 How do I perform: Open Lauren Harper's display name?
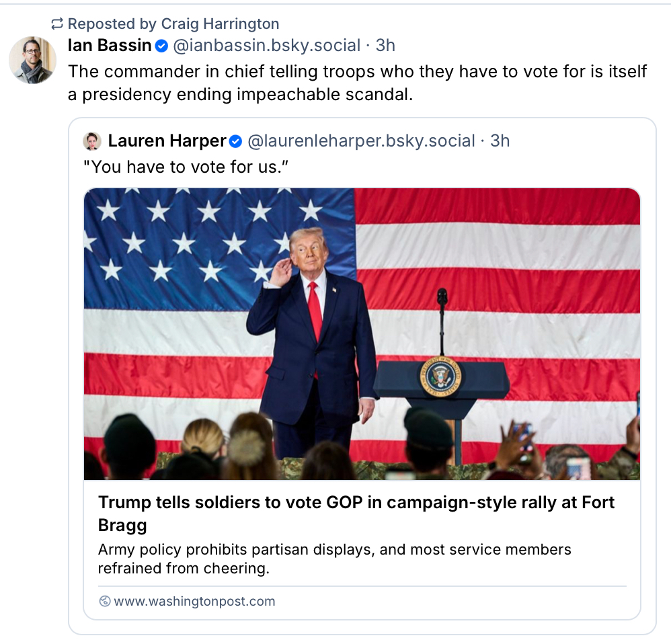(x=167, y=141)
